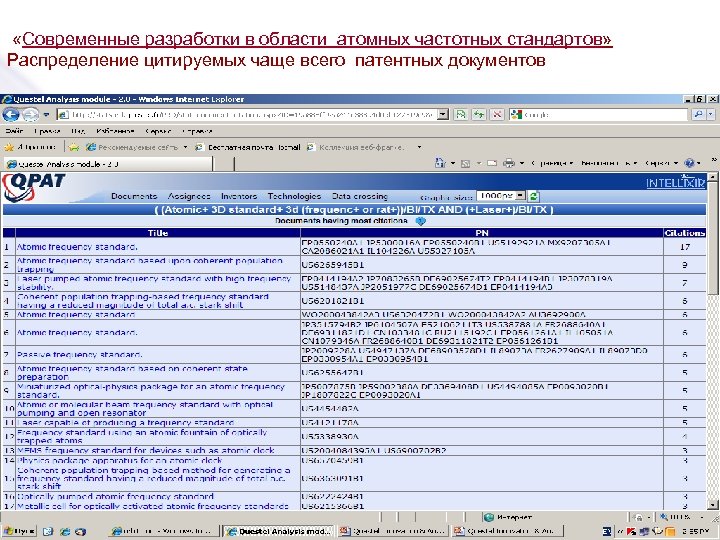Open 'Laser pumped atomic frequency standard with high frequency stability' link
This screenshot has height=540, width=720.
click(154, 283)
